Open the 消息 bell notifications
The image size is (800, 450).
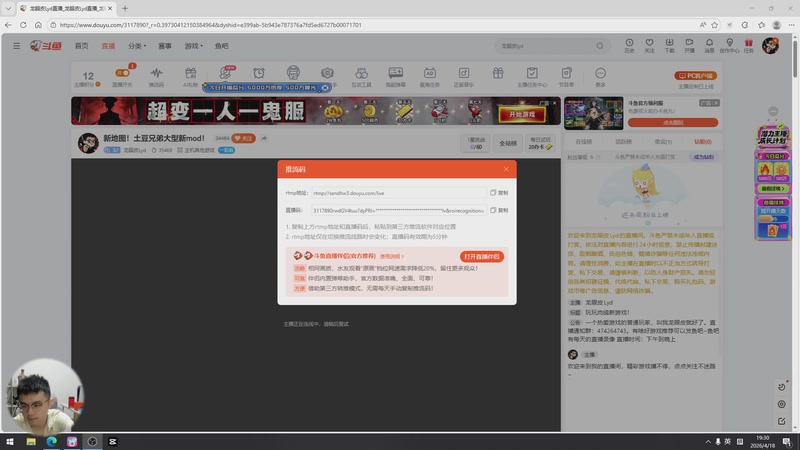709,46
